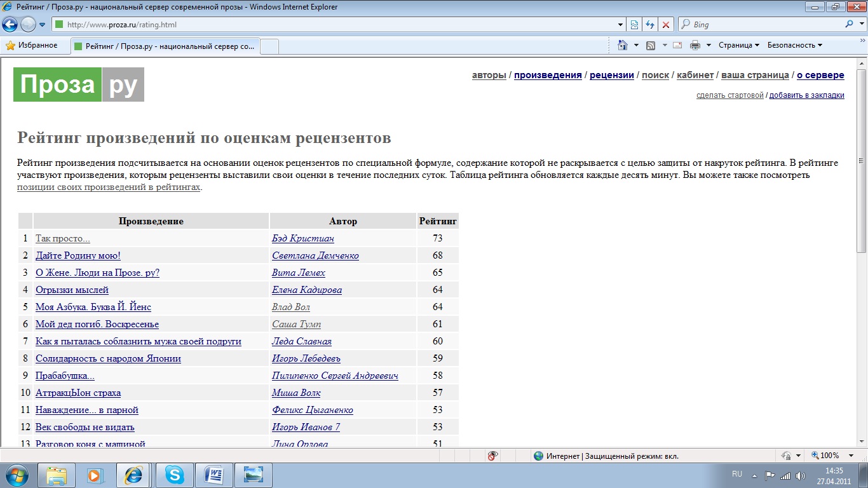Open the 'Дайте Родину мою!' link

click(x=78, y=255)
